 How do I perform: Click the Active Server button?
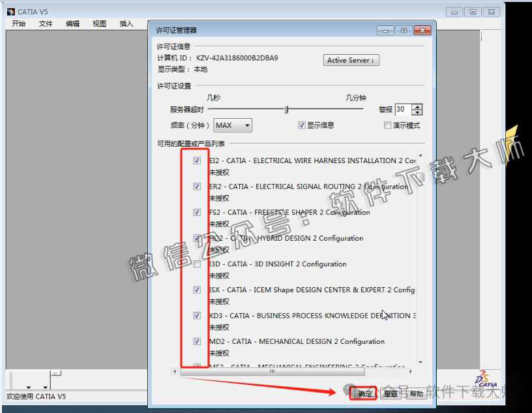(x=351, y=60)
